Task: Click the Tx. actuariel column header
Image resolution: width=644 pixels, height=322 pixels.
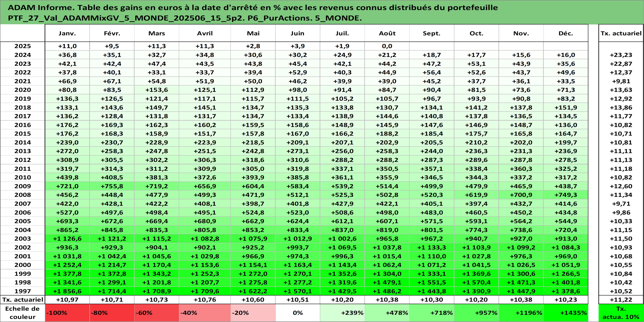Action: pyautogui.click(x=621, y=33)
